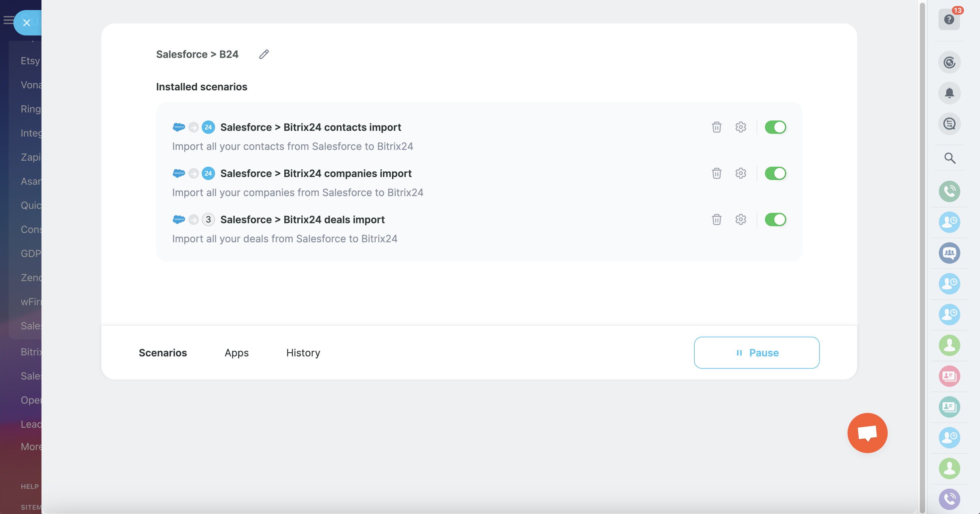Screen dimensions: 980x514
Task: Switch to the Apps tab
Action: [x=236, y=353]
